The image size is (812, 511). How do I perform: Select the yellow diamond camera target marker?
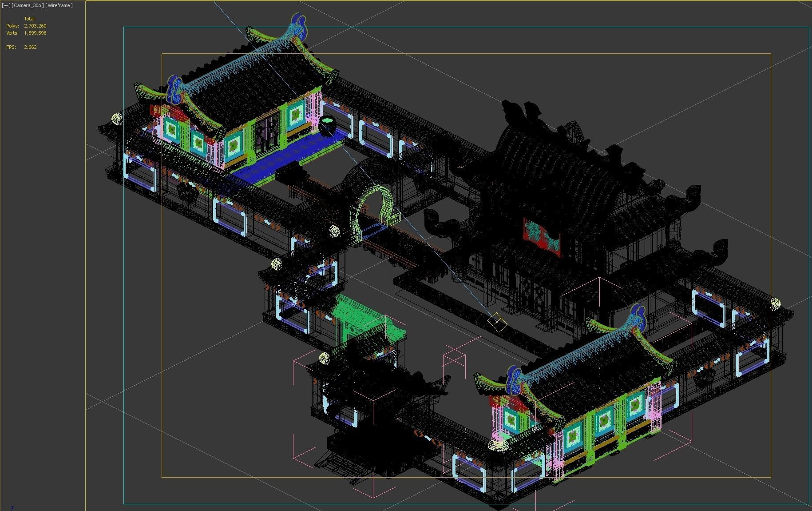(x=497, y=322)
